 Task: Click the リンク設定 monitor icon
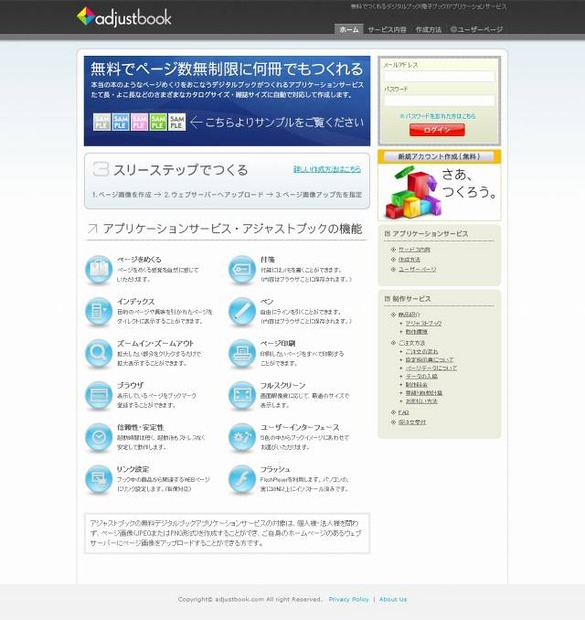point(98,479)
